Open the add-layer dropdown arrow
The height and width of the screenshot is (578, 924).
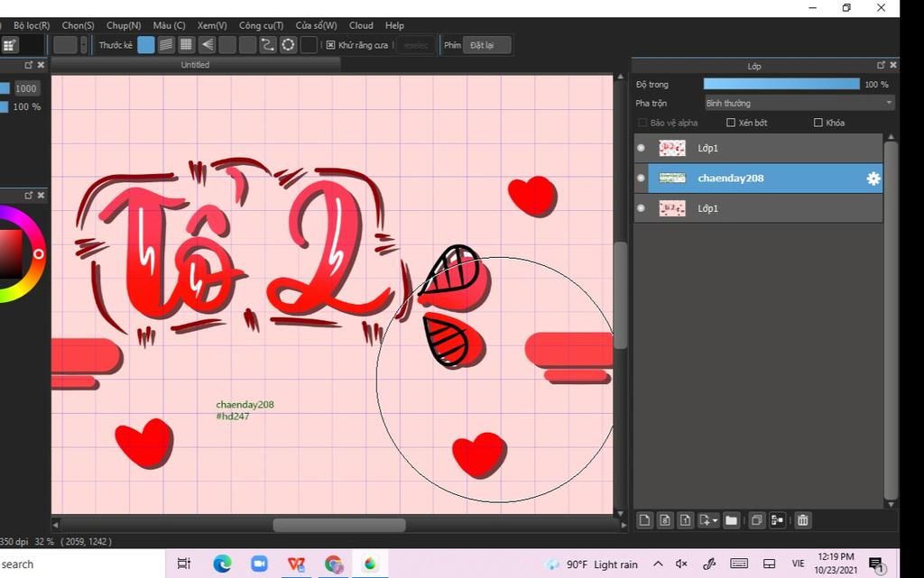pos(715,520)
